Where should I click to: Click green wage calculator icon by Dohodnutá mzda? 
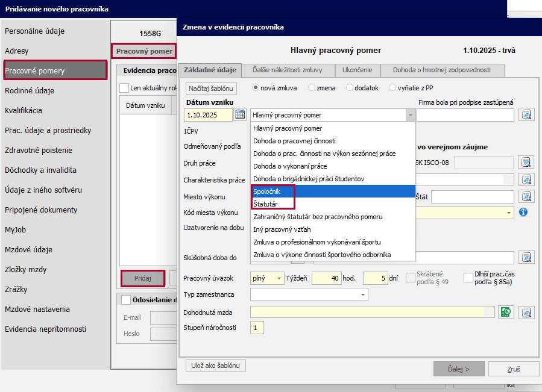(x=505, y=312)
